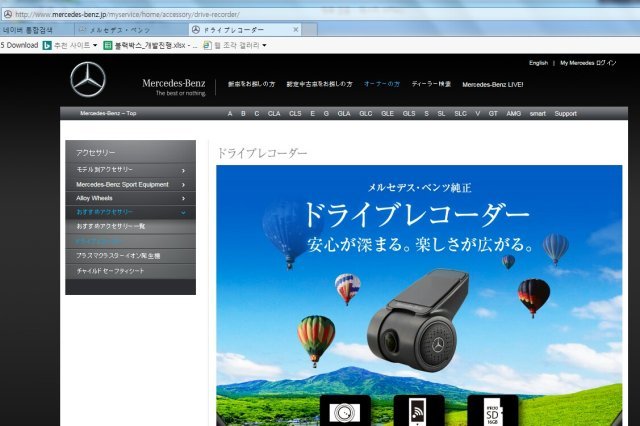640x426 pixels.
Task: Select the C class link
Action: click(257, 113)
